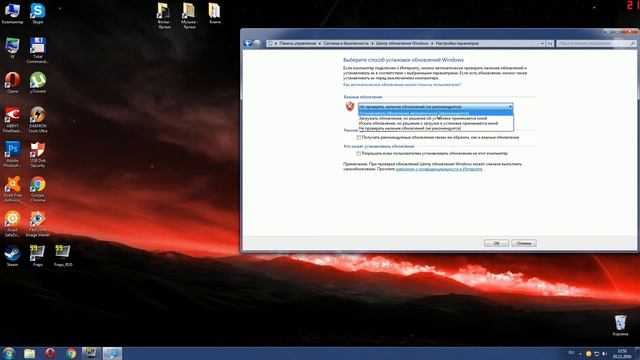Click 'Панель управления' in breadcrumb
The width and height of the screenshot is (640, 360).
[298, 43]
